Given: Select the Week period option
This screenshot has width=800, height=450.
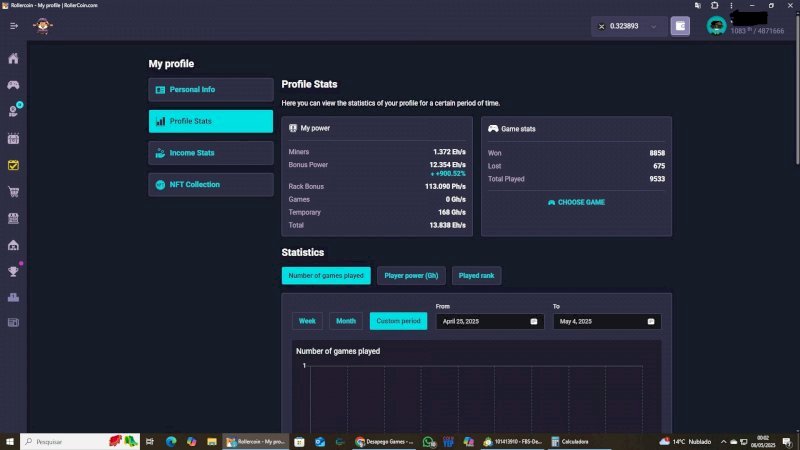Looking at the screenshot, I should 307,321.
